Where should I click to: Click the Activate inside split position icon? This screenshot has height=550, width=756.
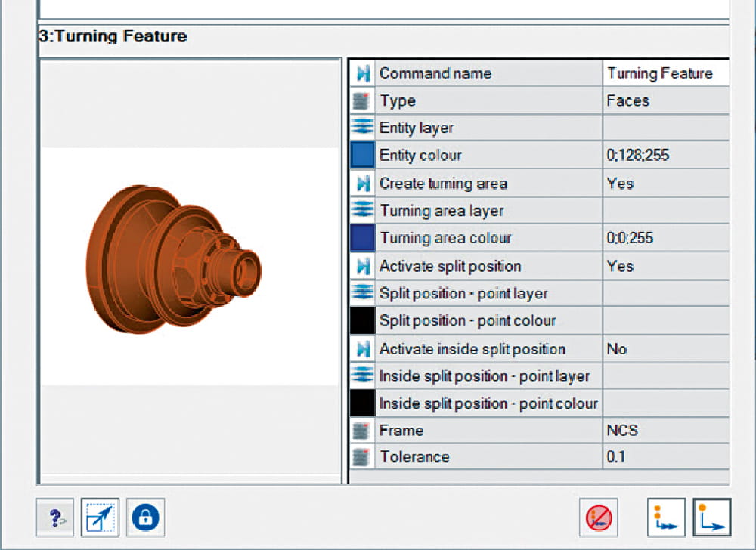(x=363, y=349)
